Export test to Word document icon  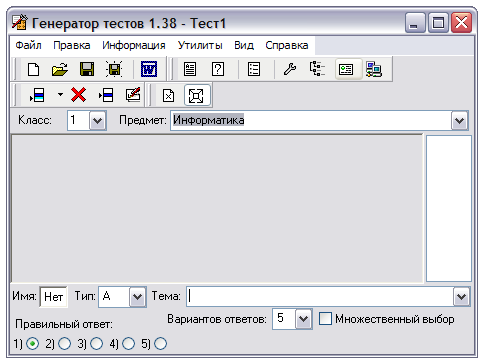[149, 70]
